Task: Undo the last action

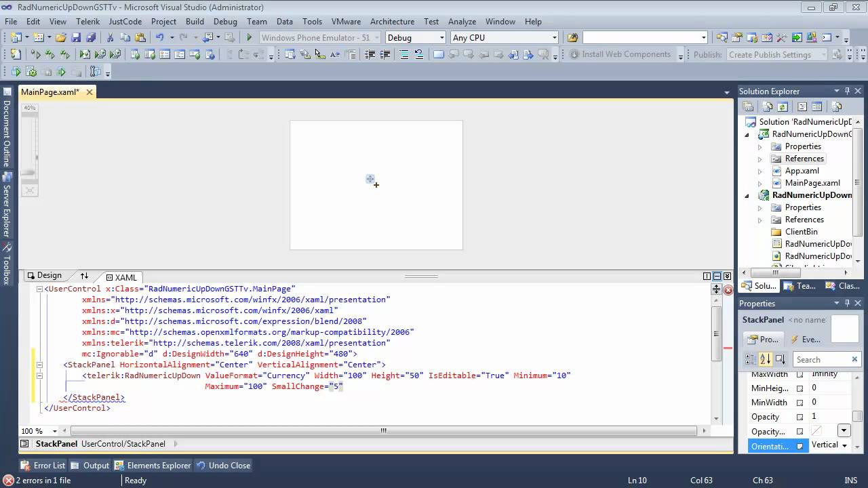Action: pyautogui.click(x=159, y=38)
